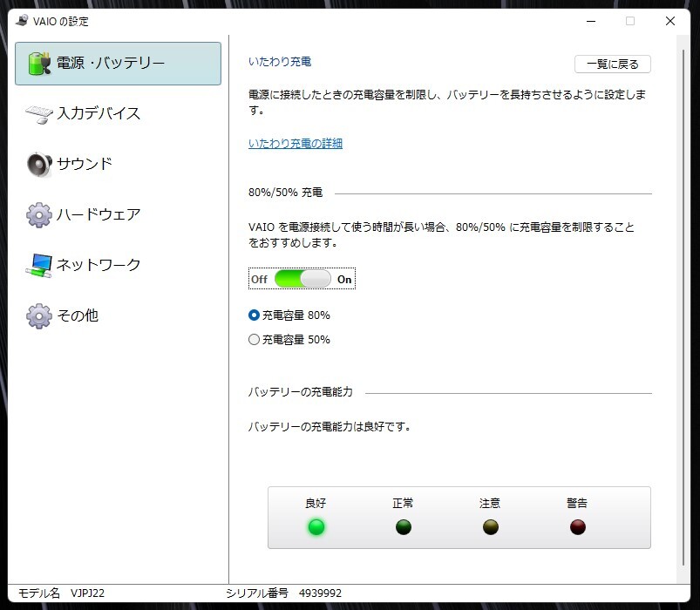Image resolution: width=700 pixels, height=610 pixels.
Task: Click the 一覧に戻る button
Action: click(x=613, y=64)
